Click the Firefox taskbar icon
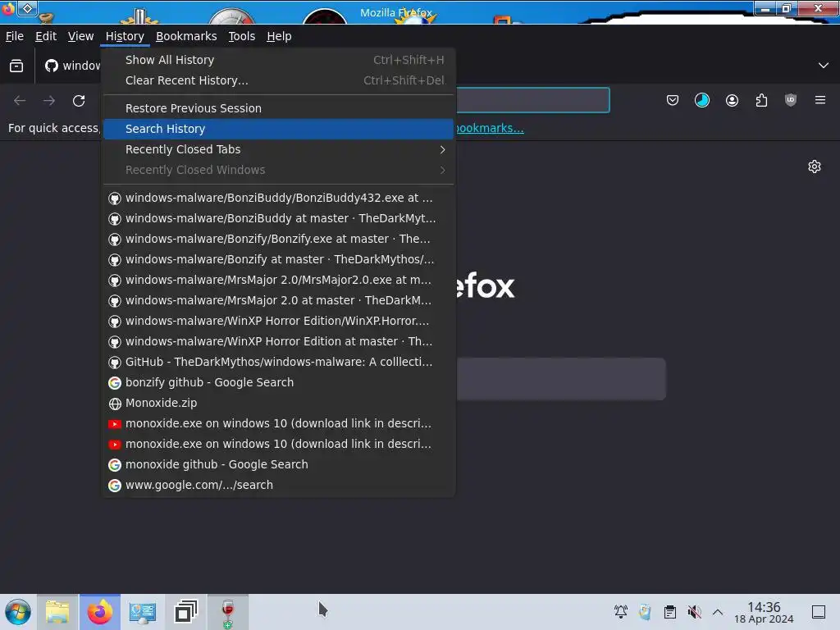 coord(100,612)
